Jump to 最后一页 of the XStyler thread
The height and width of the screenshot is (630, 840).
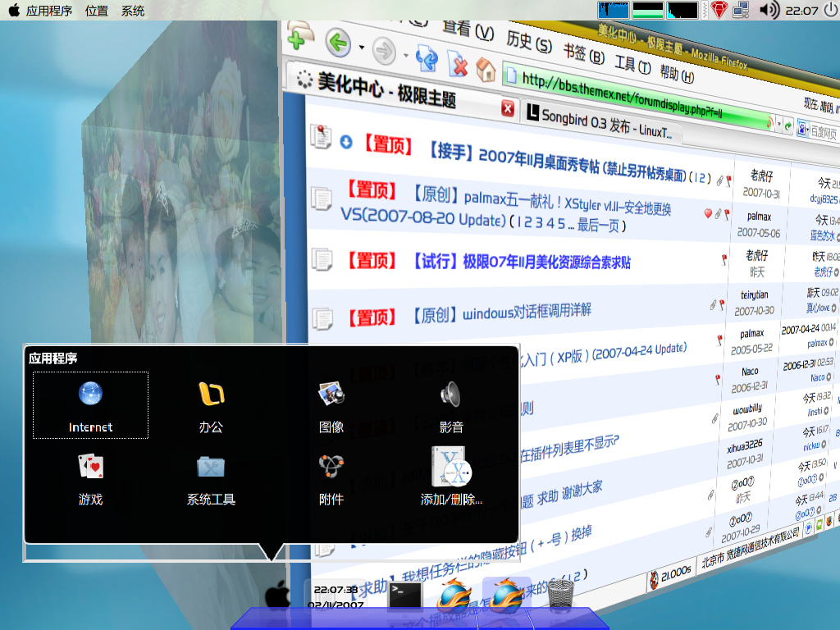596,225
